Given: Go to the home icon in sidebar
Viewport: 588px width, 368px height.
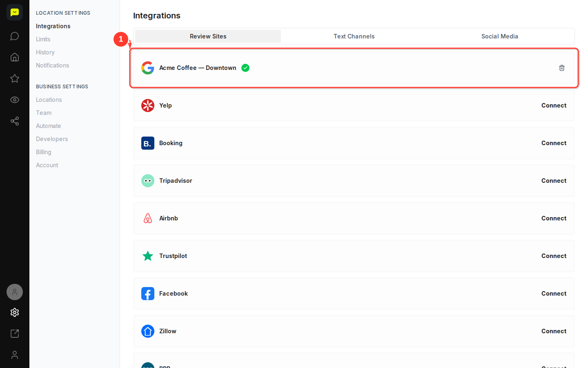Looking at the screenshot, I should tap(15, 57).
